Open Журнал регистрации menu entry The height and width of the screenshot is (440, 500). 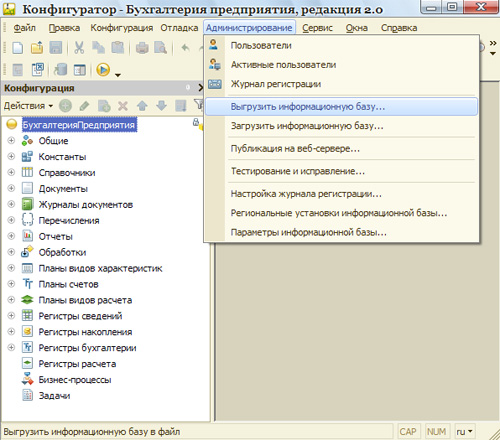(x=342, y=84)
